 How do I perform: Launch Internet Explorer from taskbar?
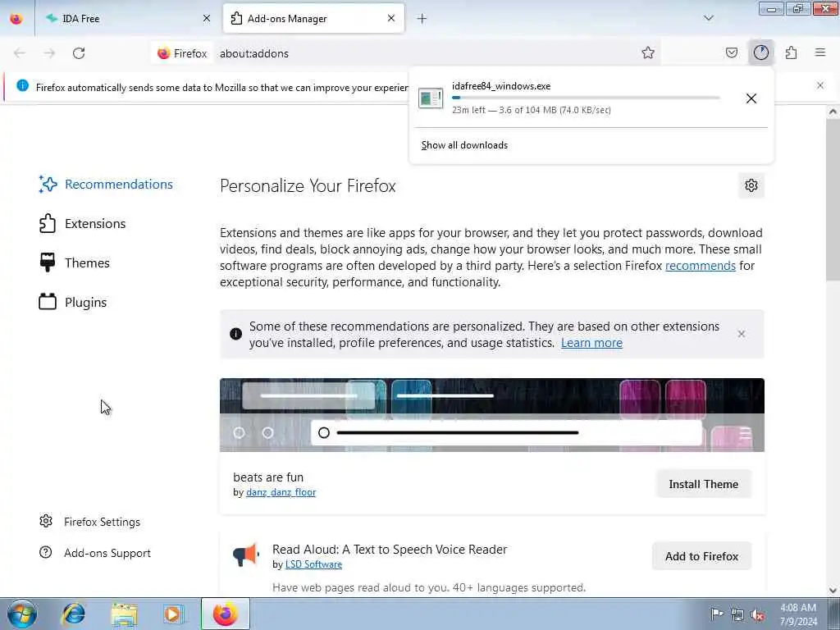click(x=73, y=614)
